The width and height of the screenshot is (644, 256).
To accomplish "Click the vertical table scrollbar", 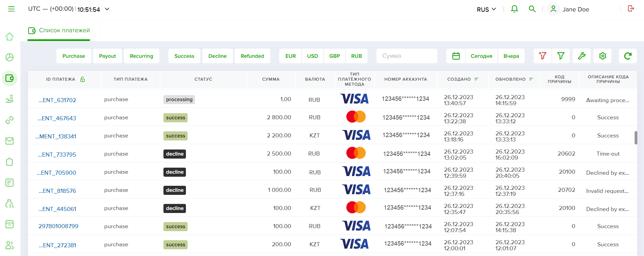I will pos(636,138).
